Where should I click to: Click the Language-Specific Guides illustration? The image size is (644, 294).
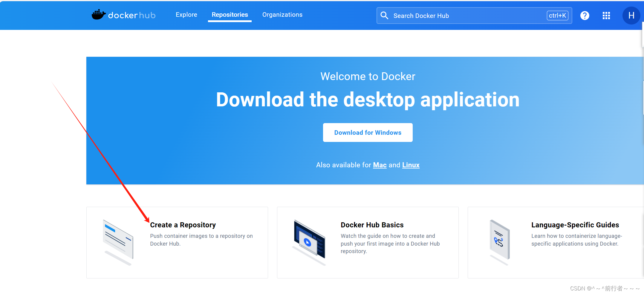[x=500, y=242]
